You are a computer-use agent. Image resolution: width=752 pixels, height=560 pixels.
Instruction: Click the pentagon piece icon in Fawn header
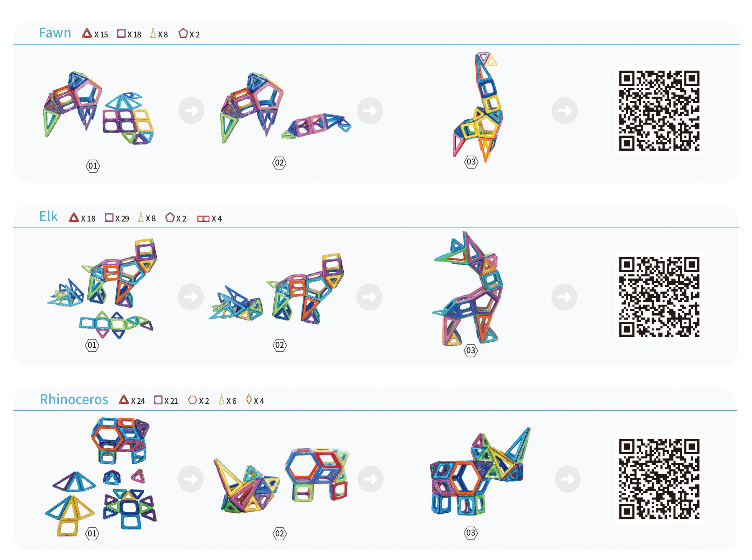(183, 33)
